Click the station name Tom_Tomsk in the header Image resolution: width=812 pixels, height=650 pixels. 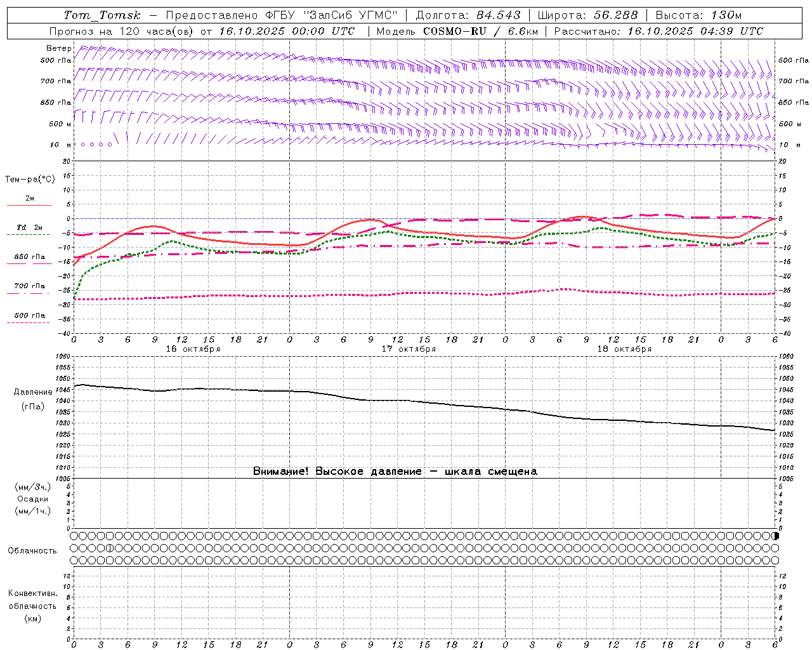102,15
